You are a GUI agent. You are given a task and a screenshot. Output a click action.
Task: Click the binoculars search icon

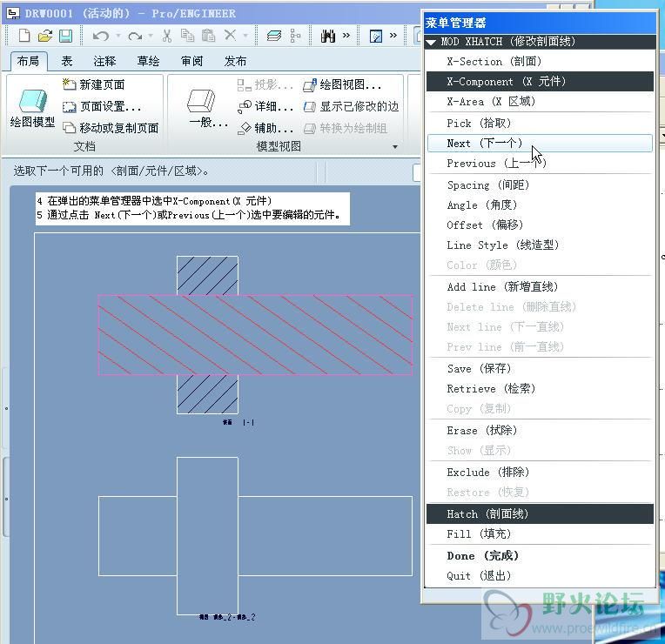click(328, 36)
